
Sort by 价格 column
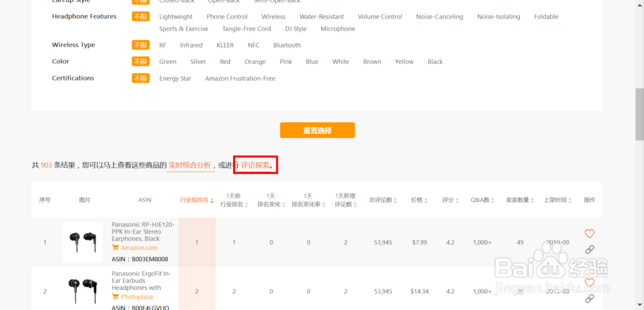click(x=419, y=200)
